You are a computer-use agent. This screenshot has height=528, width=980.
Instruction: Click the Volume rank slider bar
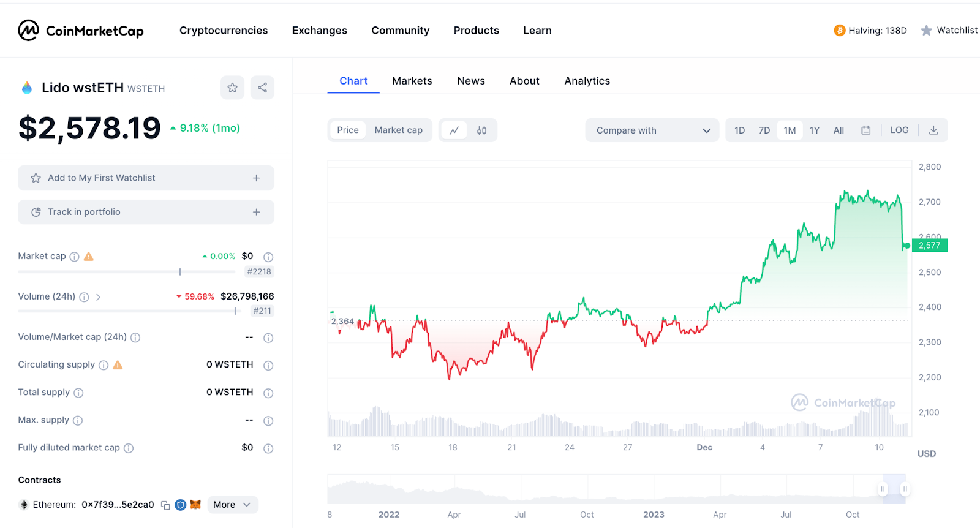[129, 311]
